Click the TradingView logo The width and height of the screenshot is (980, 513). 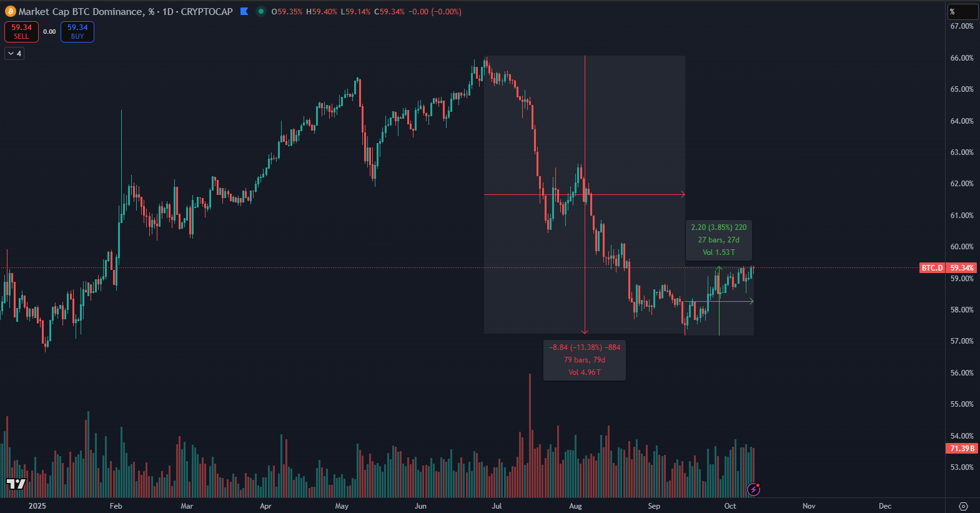click(x=16, y=484)
